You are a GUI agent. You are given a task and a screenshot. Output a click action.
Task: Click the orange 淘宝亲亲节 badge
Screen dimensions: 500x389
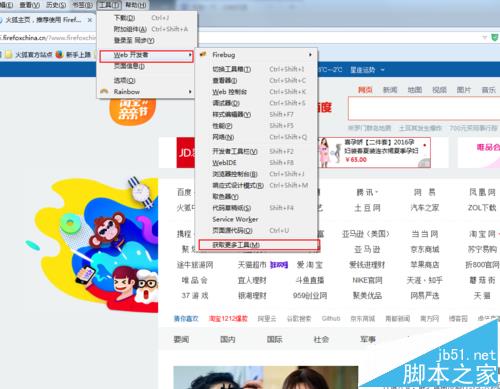[x=133, y=112]
